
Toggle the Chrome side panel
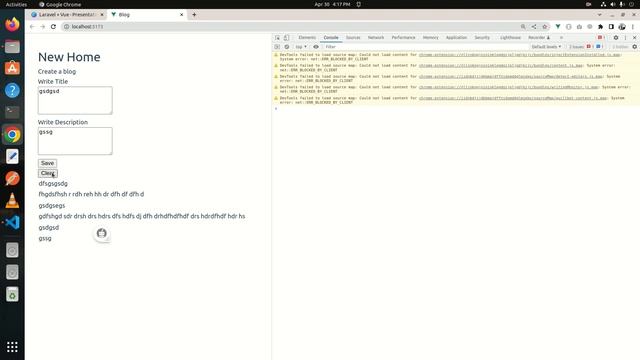click(611, 27)
